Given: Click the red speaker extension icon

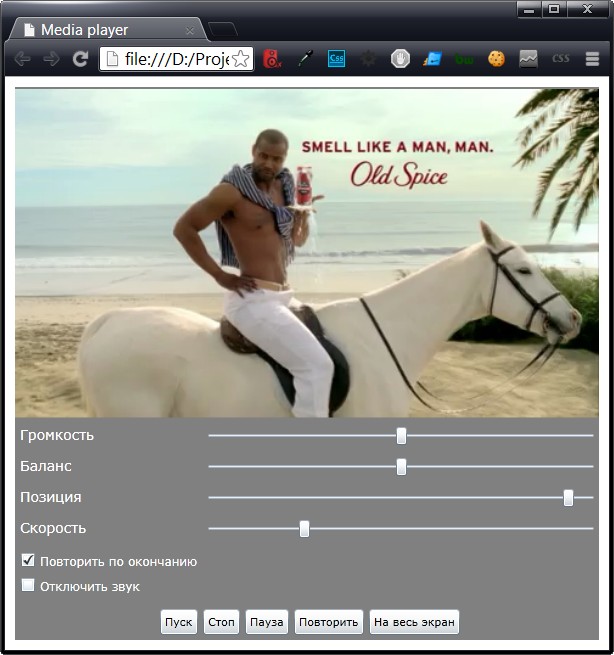Looking at the screenshot, I should click(272, 59).
